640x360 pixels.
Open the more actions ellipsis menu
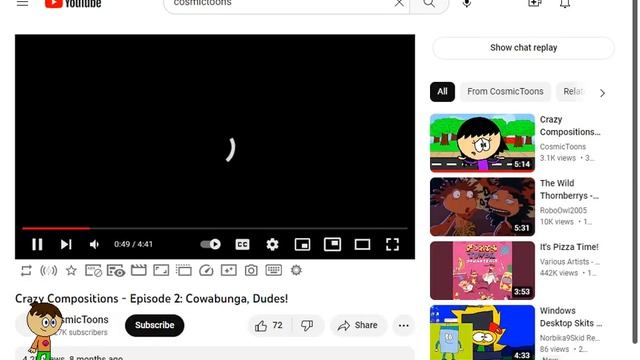pos(404,325)
